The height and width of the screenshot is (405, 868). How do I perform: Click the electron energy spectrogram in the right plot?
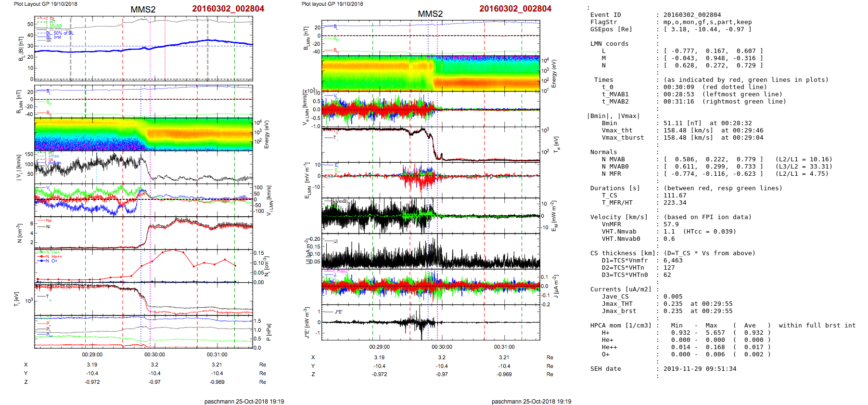[x=431, y=73]
